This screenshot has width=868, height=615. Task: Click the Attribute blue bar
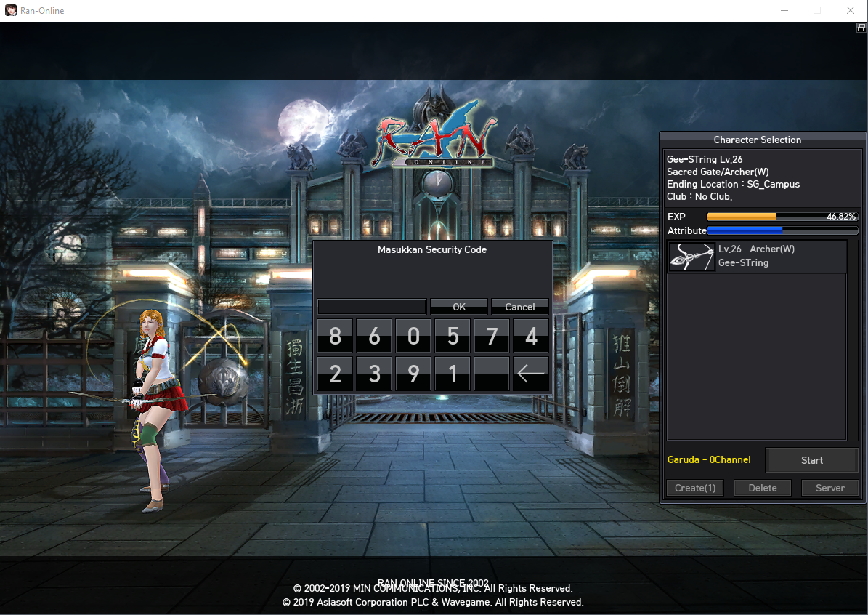782,230
